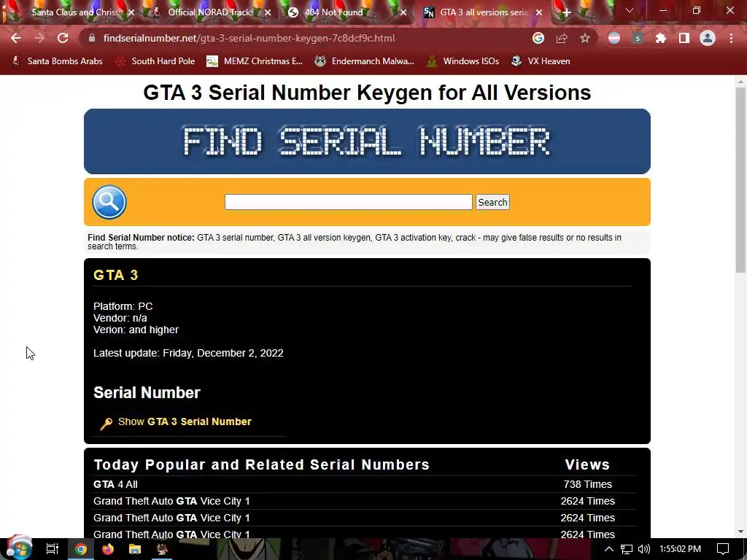Open the volume control tray icon

pyautogui.click(x=644, y=549)
